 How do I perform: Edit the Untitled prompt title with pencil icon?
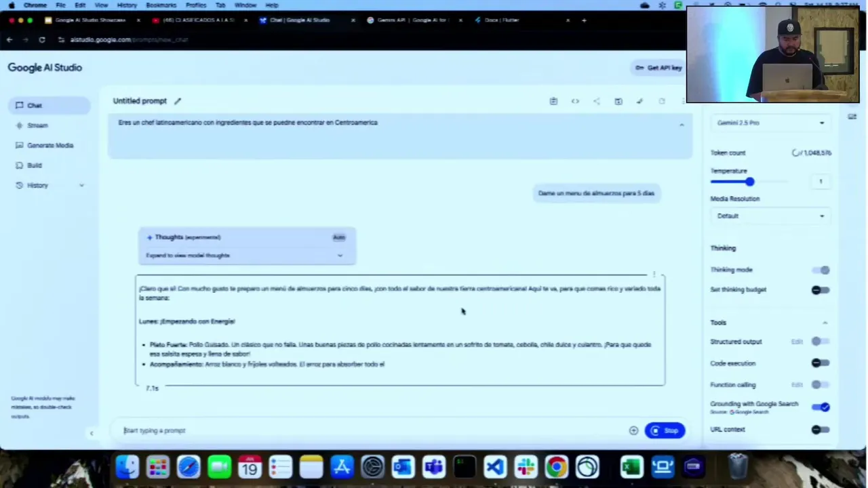pyautogui.click(x=178, y=101)
